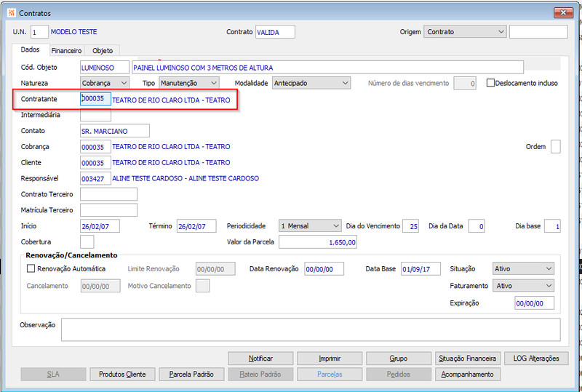Open the Tipo Manutenção dropdown

189,83
